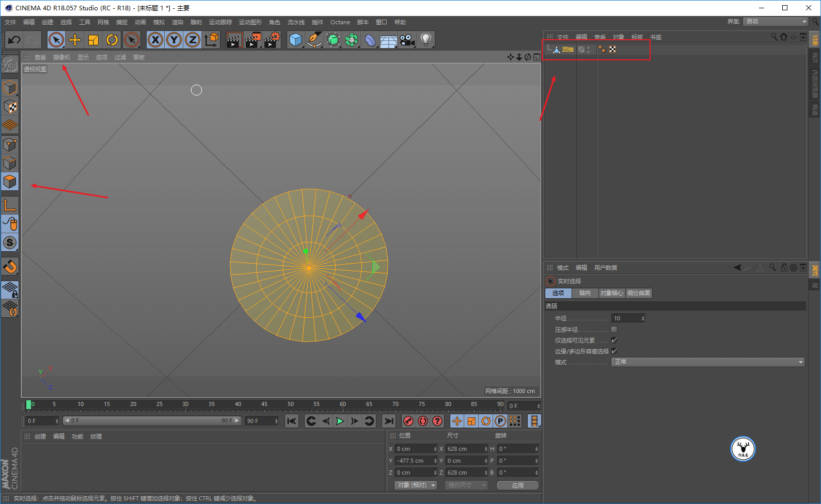This screenshot has width=821, height=504.
Task: Enable the Axis mode L-shaped icon
Action: (10, 205)
